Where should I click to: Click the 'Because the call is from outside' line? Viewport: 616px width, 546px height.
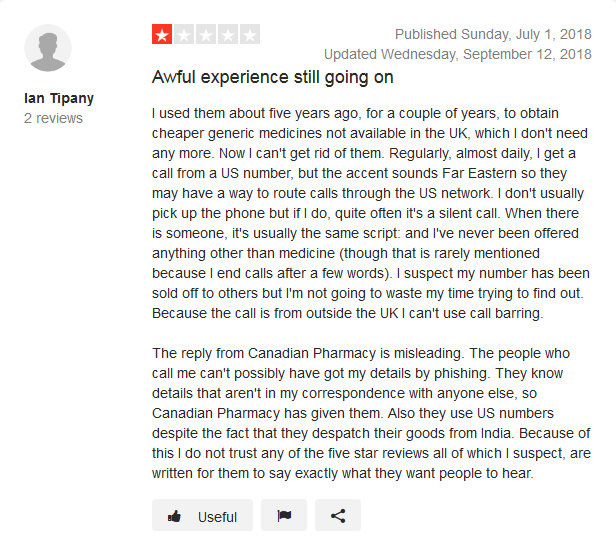(348, 313)
